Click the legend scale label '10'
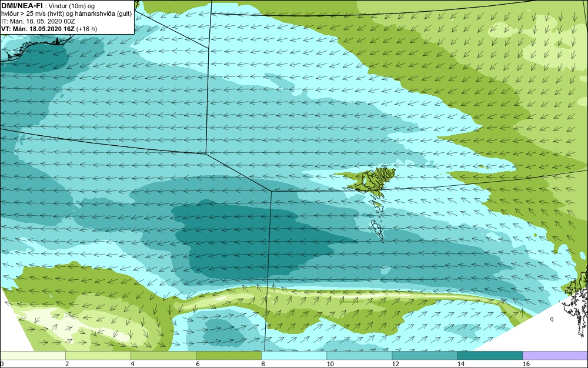This screenshot has height=368, width=588. click(330, 364)
